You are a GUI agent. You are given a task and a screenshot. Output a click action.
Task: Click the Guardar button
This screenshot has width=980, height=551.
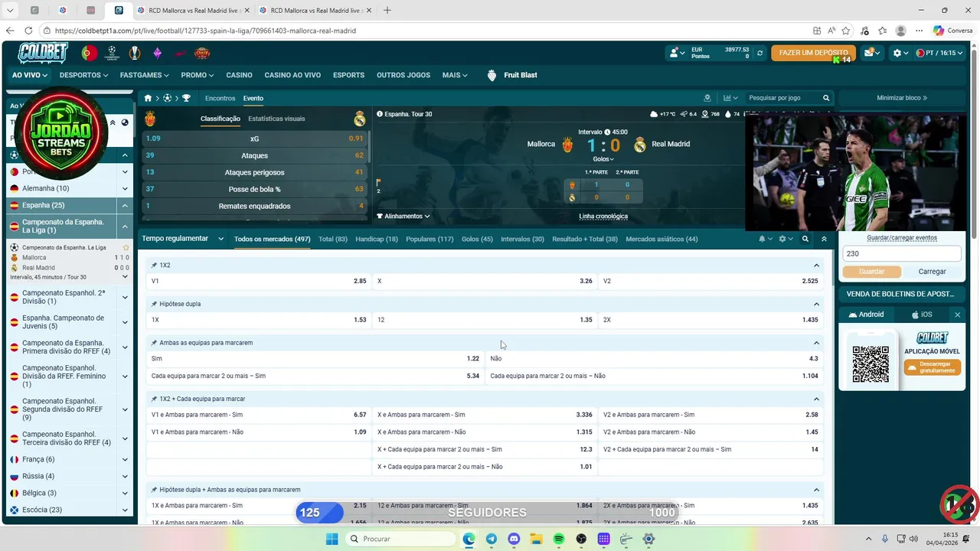coord(871,272)
